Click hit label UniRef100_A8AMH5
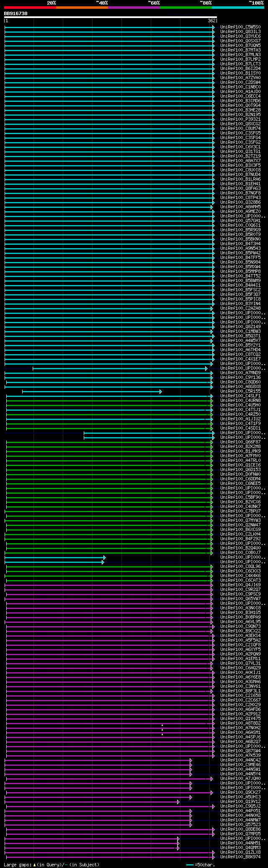This screenshot has width=268, height=868. point(240,207)
